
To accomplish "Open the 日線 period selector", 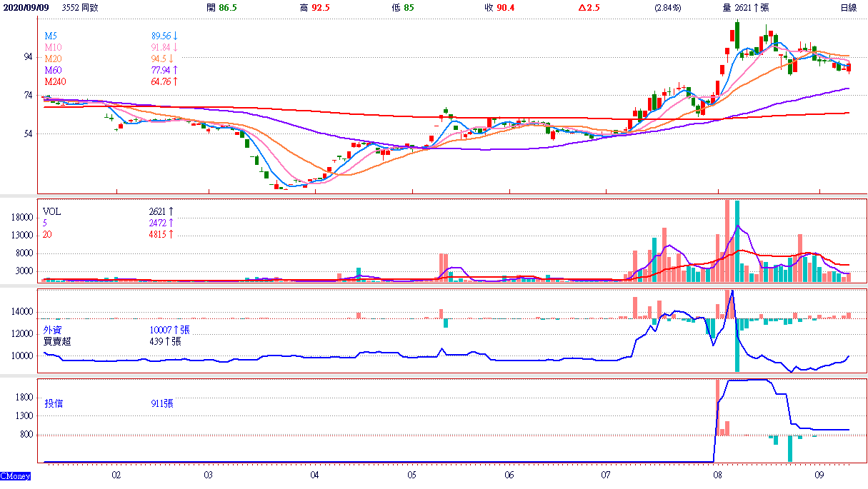I will click(848, 7).
